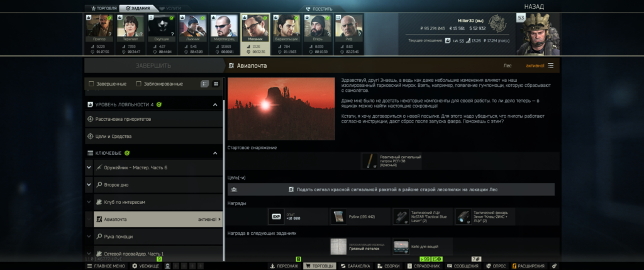The width and height of the screenshot is (644, 270).
Task: Click the EXP reward icon
Action: (x=277, y=217)
